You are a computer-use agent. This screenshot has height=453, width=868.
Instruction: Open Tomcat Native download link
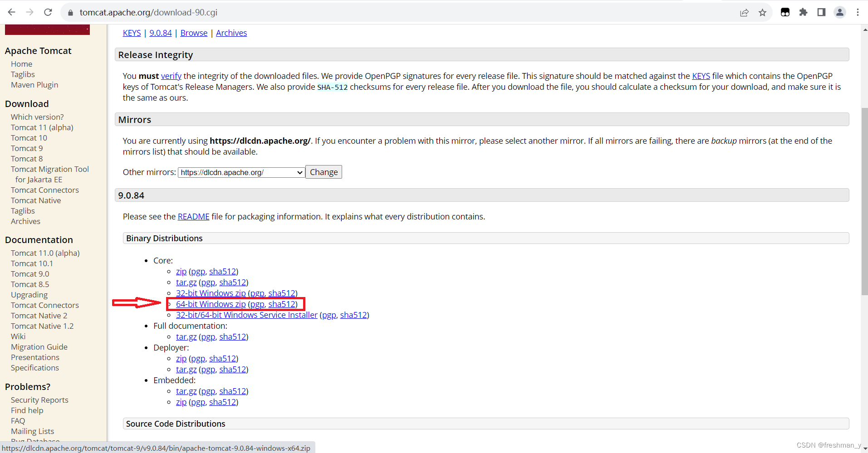point(36,200)
